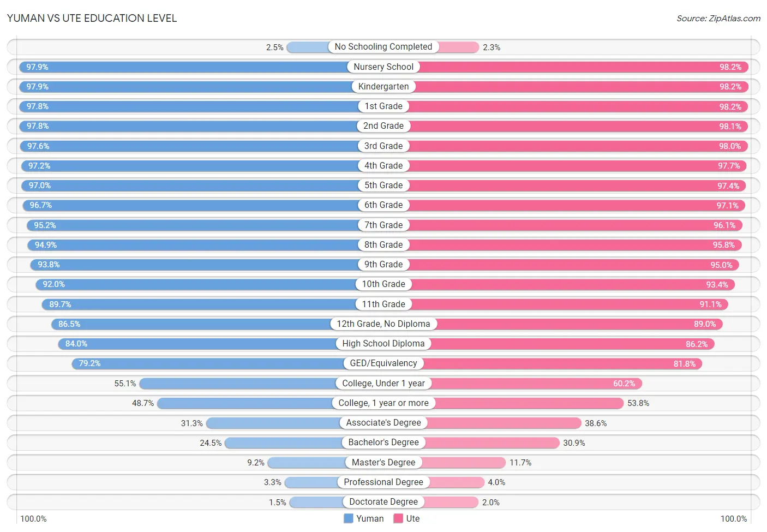
Task: Open the Source: ZipAtlas.com link
Action: (718, 18)
